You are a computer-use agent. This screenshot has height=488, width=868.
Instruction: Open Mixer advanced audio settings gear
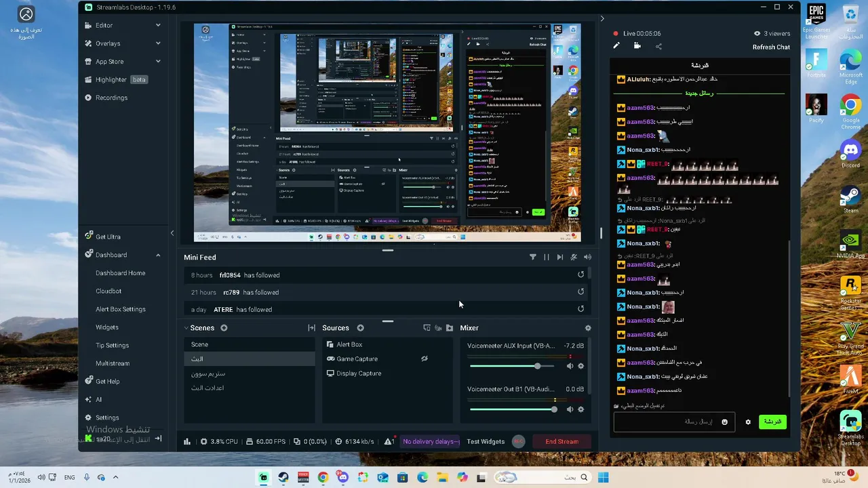pos(588,328)
